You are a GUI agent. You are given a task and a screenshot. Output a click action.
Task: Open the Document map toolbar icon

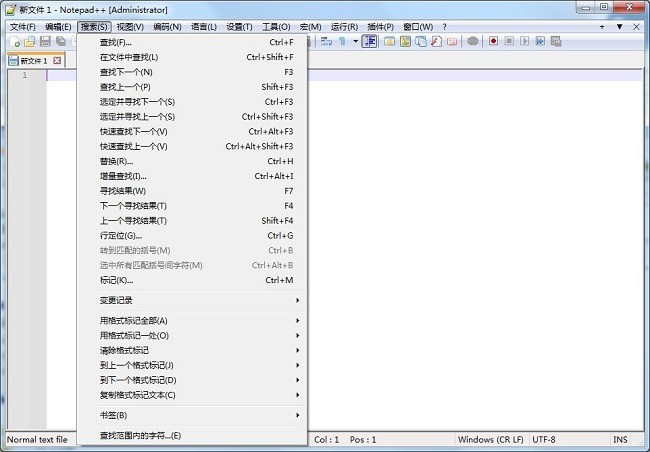click(x=405, y=41)
